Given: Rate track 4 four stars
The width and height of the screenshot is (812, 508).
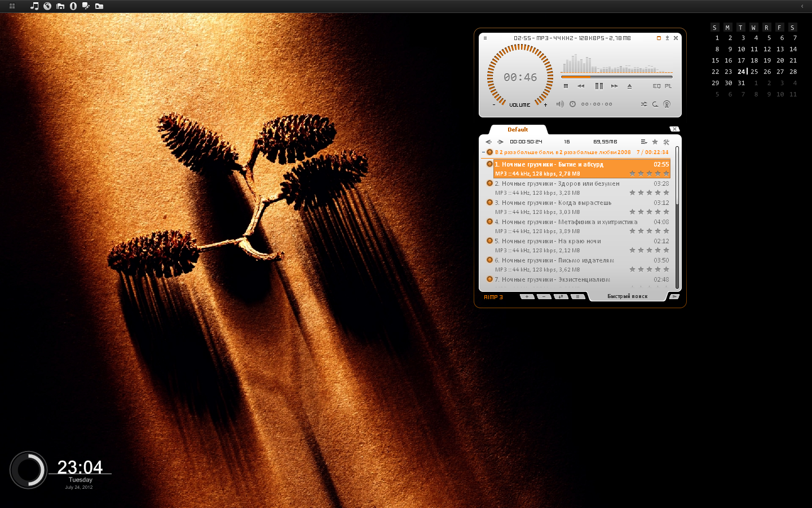Looking at the screenshot, I should click(657, 231).
